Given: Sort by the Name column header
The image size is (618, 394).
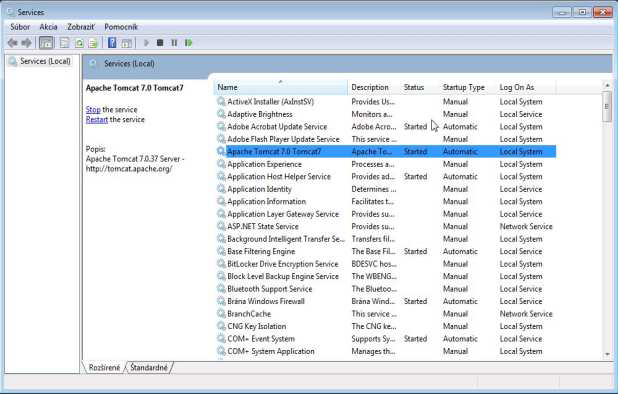Looking at the screenshot, I should (281, 87).
